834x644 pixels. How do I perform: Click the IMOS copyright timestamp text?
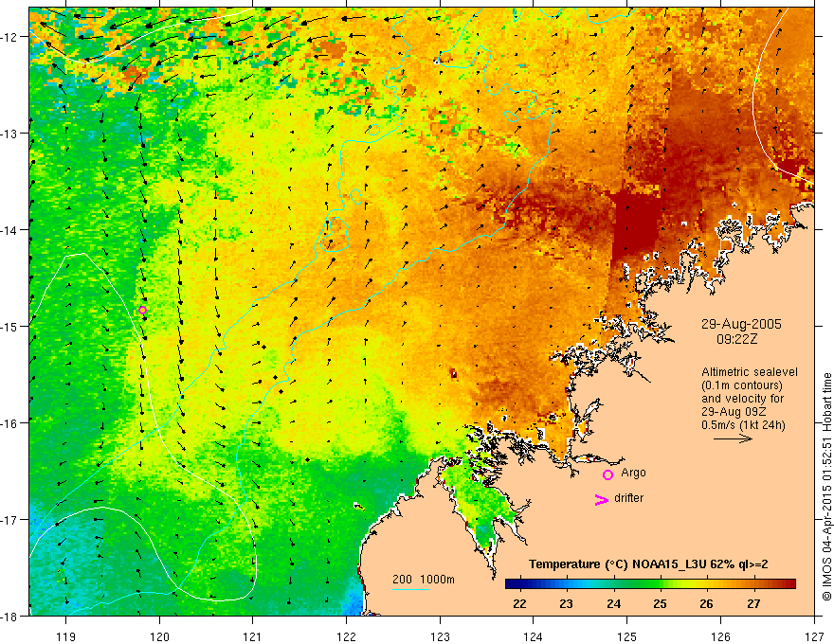point(826,487)
